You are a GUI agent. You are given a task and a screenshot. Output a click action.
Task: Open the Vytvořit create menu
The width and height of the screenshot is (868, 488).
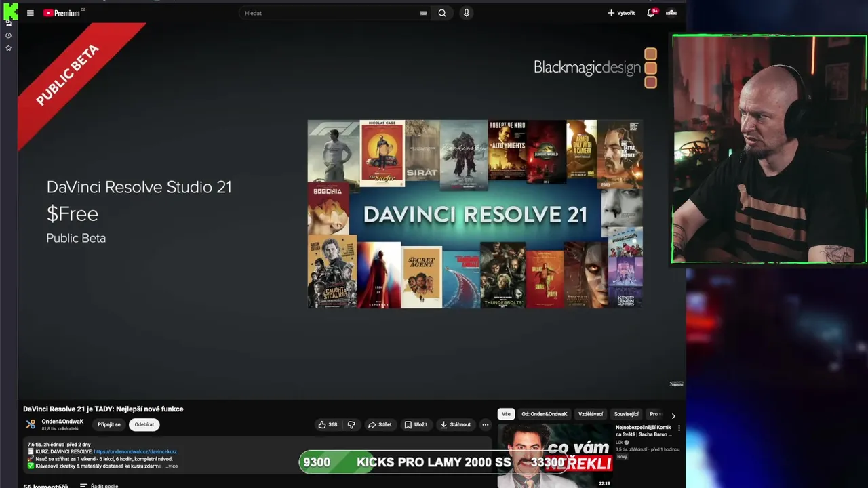[621, 13]
